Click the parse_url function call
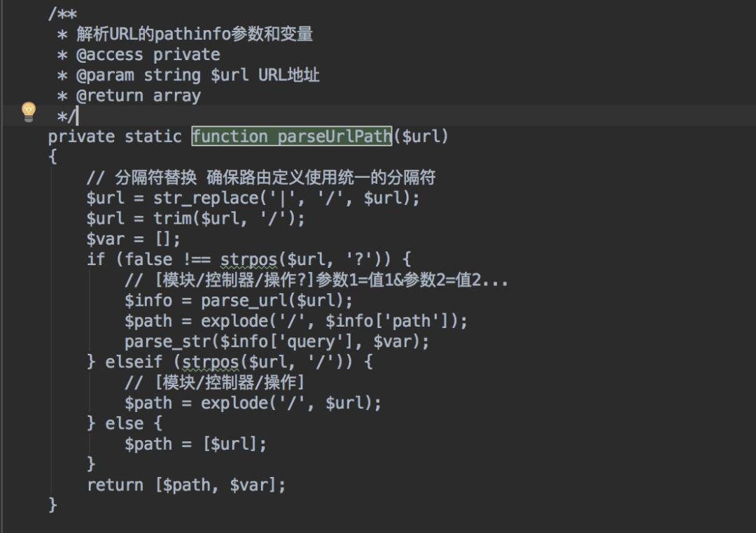756x533 pixels. (276, 301)
